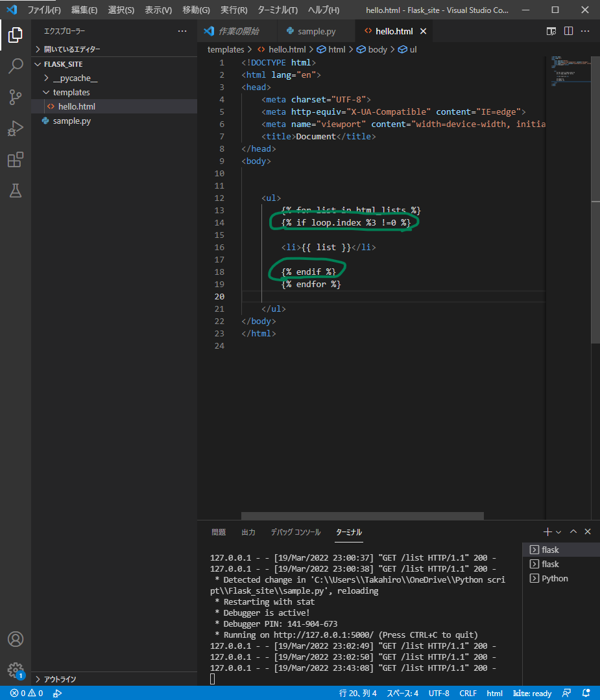Open the Manage gear settings
The width and height of the screenshot is (600, 700).
click(x=16, y=670)
